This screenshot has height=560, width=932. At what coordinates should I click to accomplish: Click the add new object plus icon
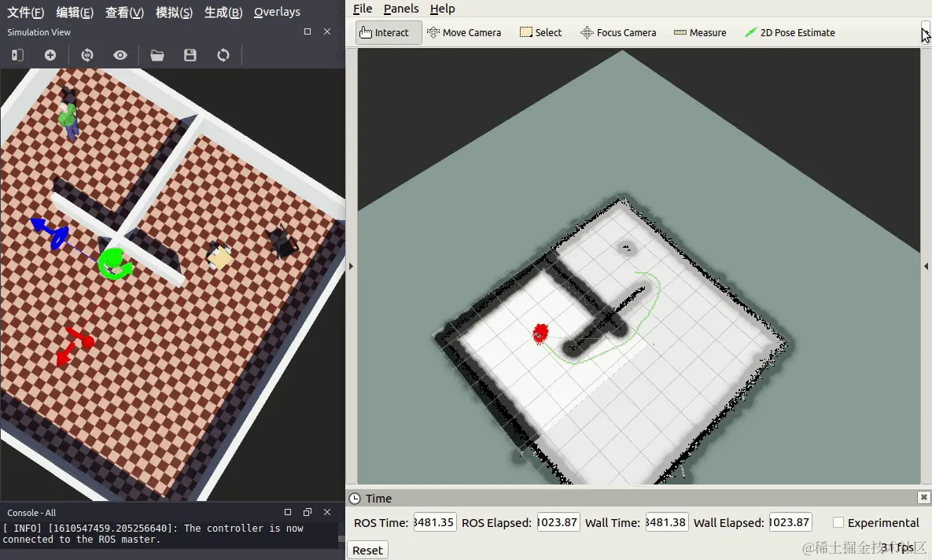(x=50, y=55)
